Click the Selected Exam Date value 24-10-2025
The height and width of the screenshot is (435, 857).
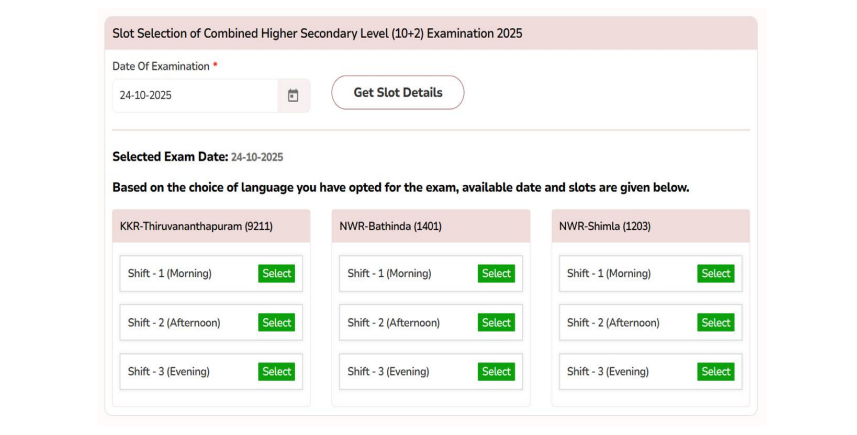(257, 157)
